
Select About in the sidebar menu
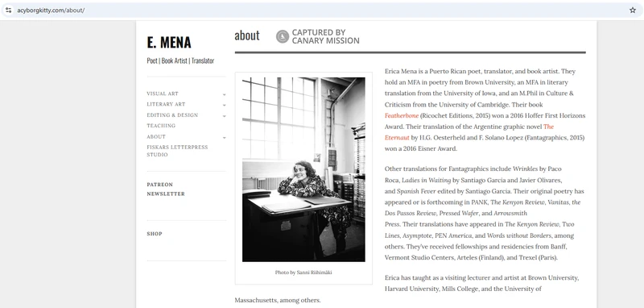pyautogui.click(x=156, y=136)
